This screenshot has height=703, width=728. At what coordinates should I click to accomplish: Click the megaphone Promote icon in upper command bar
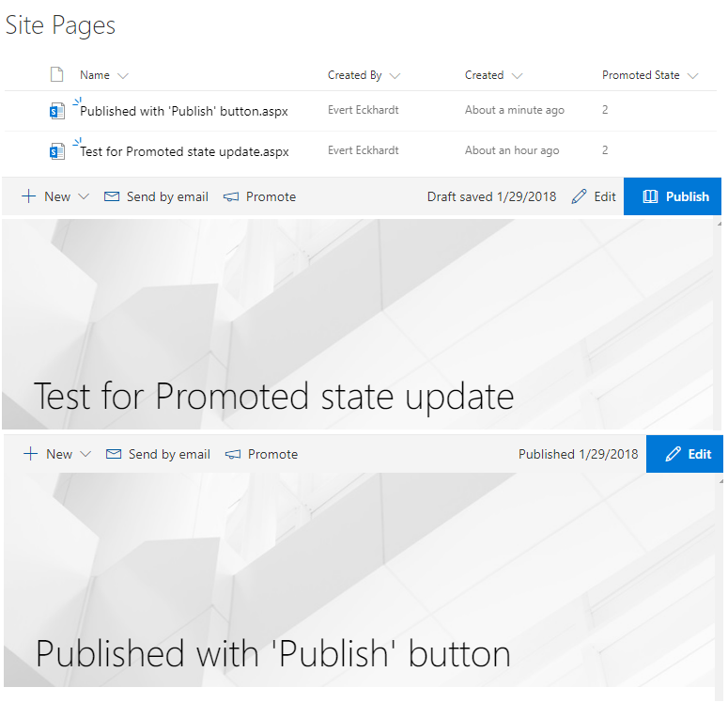(231, 196)
